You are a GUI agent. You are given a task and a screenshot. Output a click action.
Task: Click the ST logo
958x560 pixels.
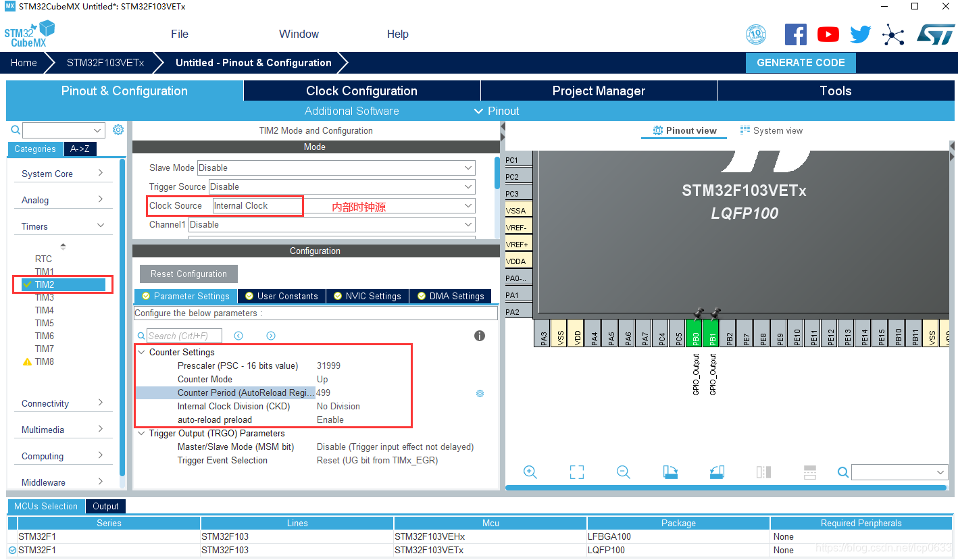[x=935, y=34]
